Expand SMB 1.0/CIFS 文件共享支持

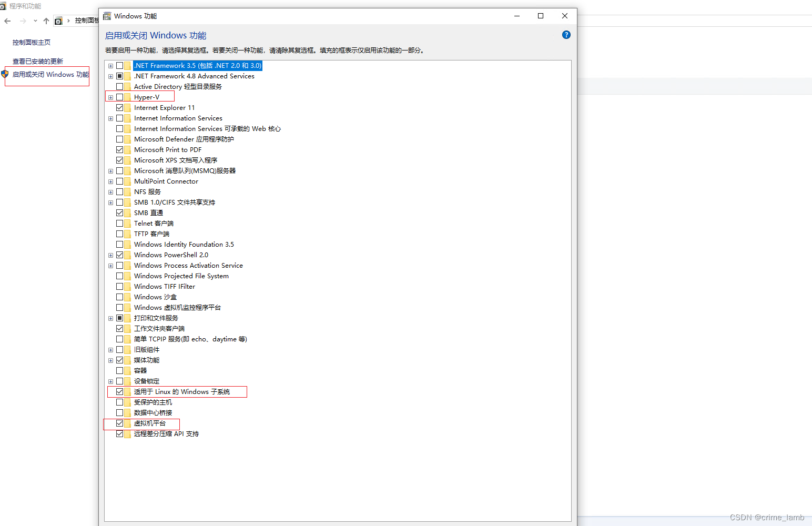(110, 203)
